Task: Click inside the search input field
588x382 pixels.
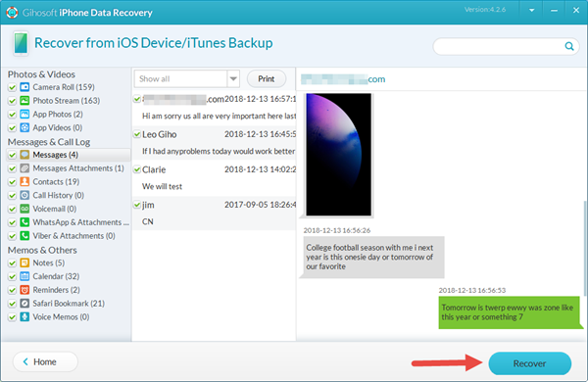Action: (499, 46)
